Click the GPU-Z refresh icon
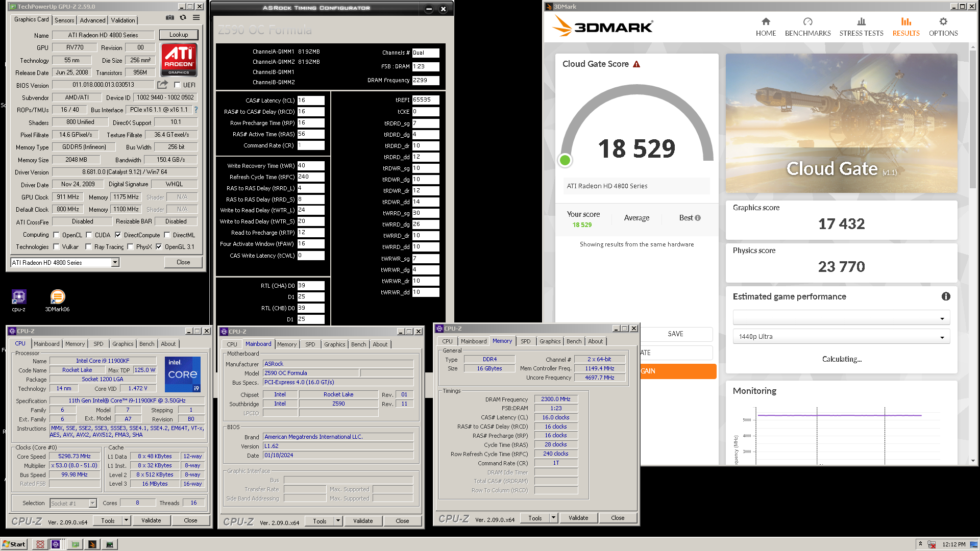Screen dimensions: 980x551 pos(183,18)
